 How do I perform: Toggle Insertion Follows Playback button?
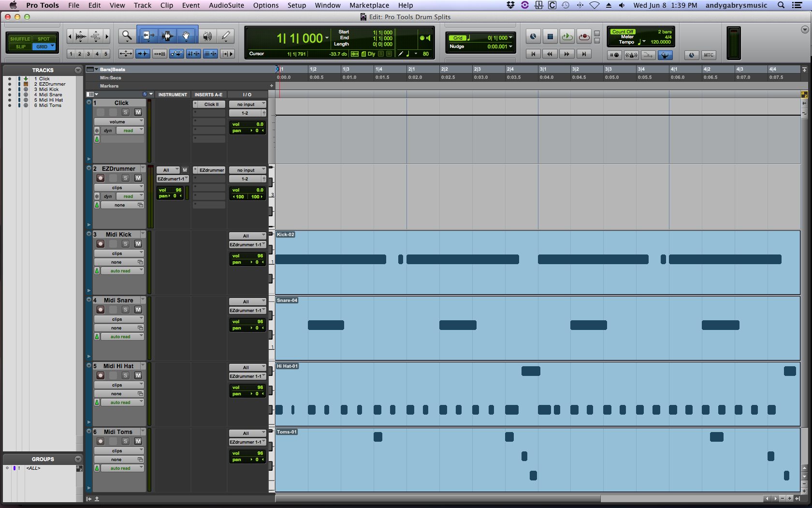pyautogui.click(x=227, y=54)
